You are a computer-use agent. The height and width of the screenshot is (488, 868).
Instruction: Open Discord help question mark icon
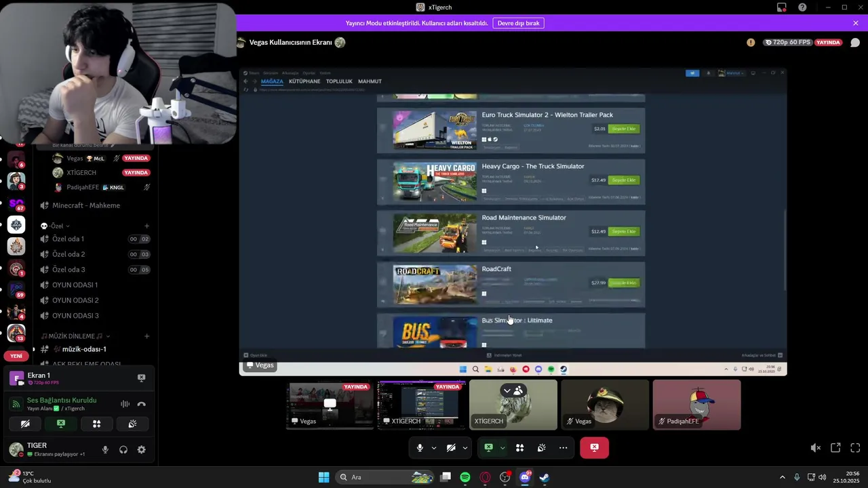pyautogui.click(x=802, y=7)
